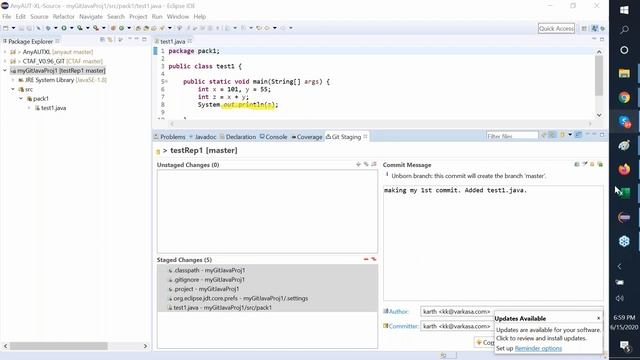Click red remove selected from index icon
This screenshot has height=360, width=640.
pos(366,259)
